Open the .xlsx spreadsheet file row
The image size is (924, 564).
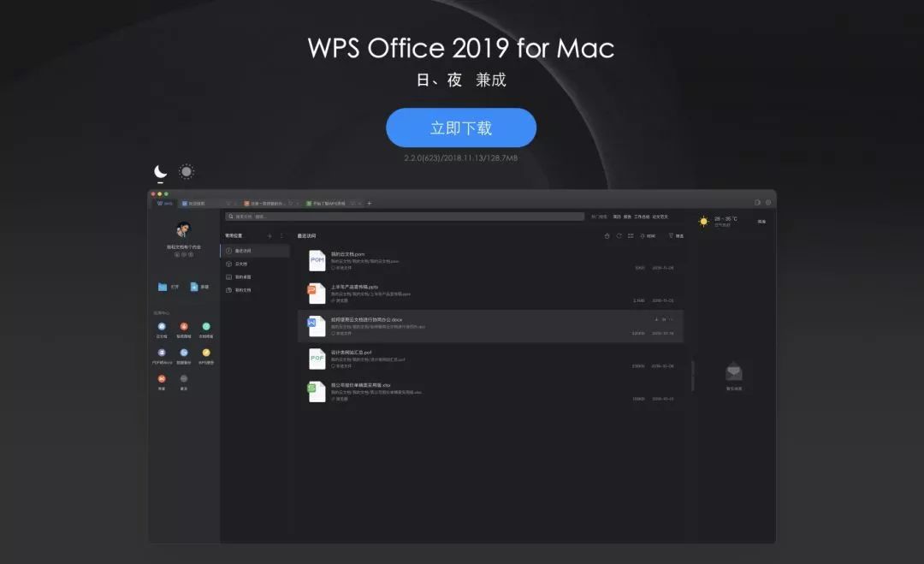(490, 392)
